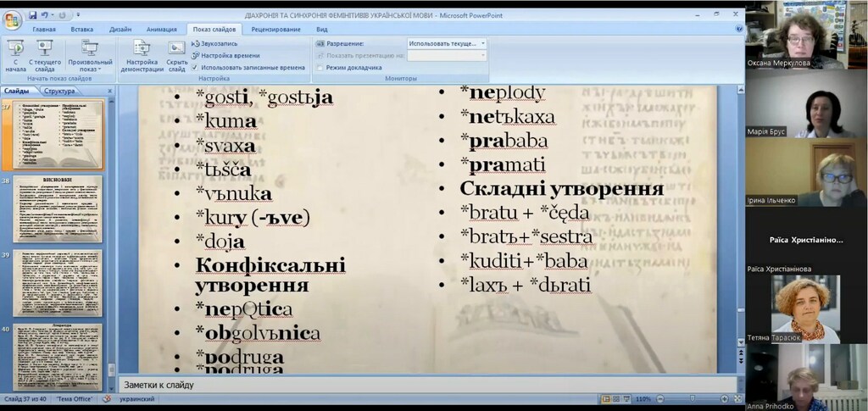
Task: Open the Рецензирование ribbon tab
Action: tap(275, 29)
